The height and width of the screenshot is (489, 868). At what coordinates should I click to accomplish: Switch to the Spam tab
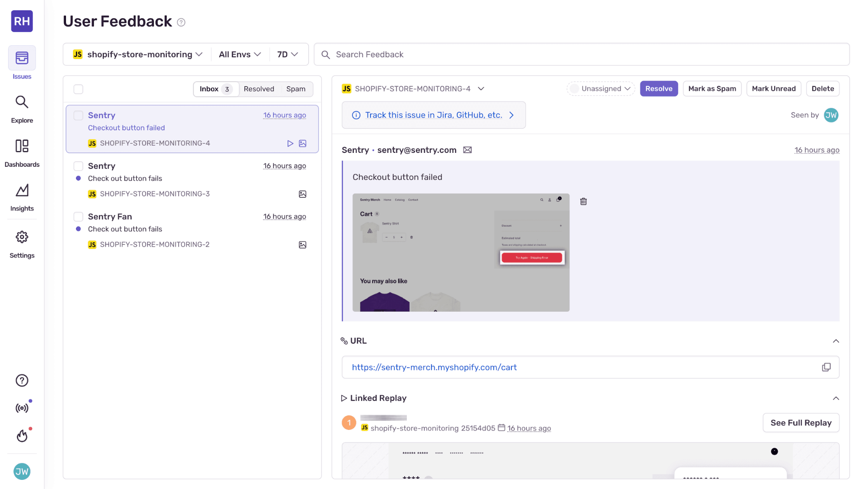pyautogui.click(x=296, y=89)
